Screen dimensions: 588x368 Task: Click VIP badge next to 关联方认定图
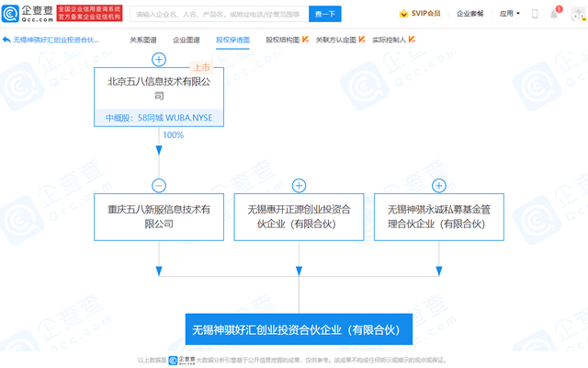[x=362, y=39]
